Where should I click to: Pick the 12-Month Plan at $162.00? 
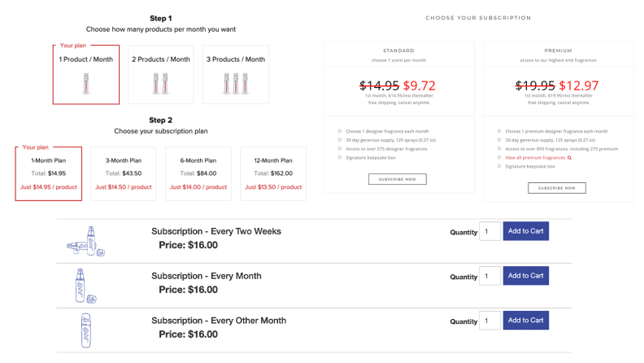tap(273, 173)
